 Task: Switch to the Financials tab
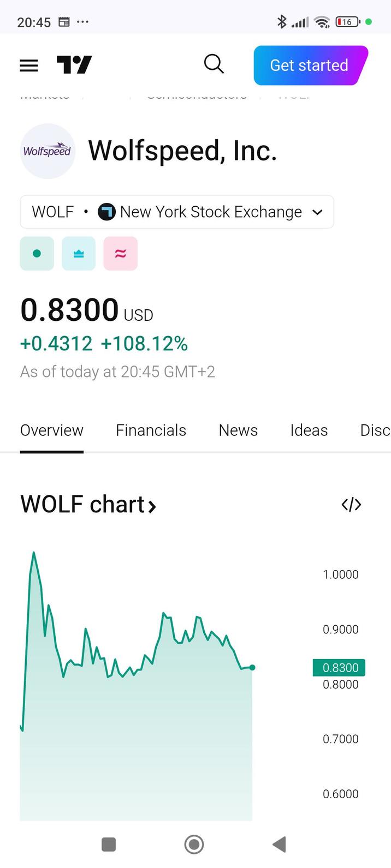point(151,430)
